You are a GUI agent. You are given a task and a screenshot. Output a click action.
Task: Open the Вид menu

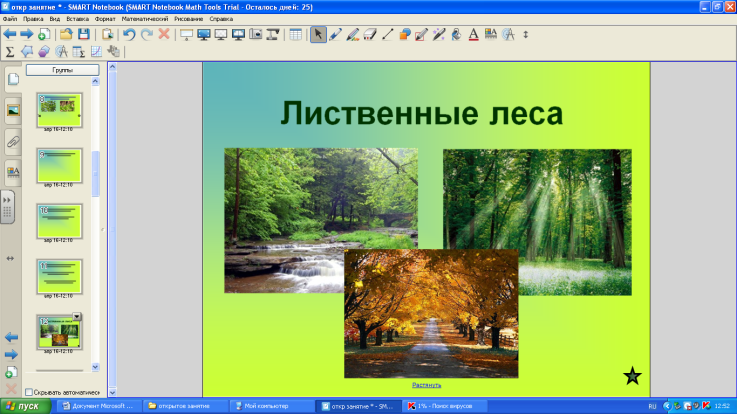pos(55,19)
